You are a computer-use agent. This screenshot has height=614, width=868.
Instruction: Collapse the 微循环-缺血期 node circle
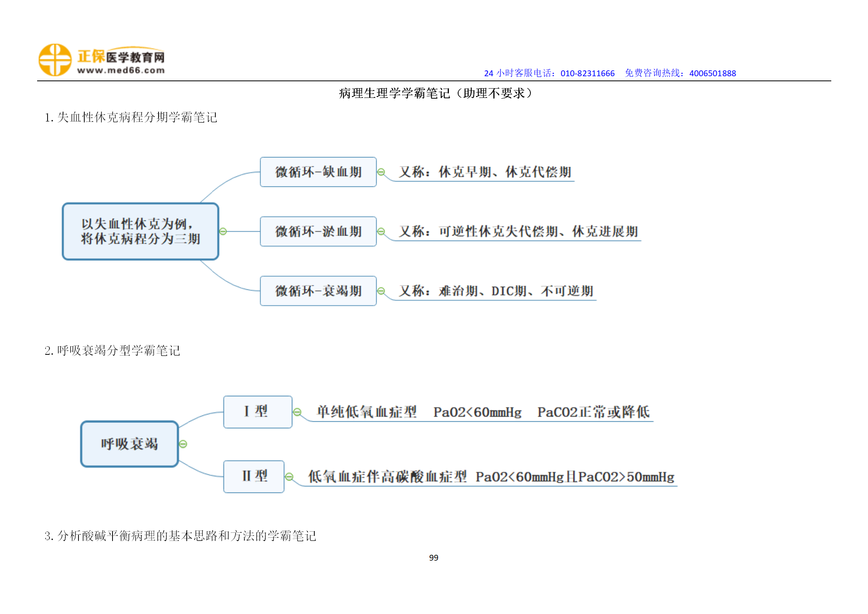pos(381,172)
